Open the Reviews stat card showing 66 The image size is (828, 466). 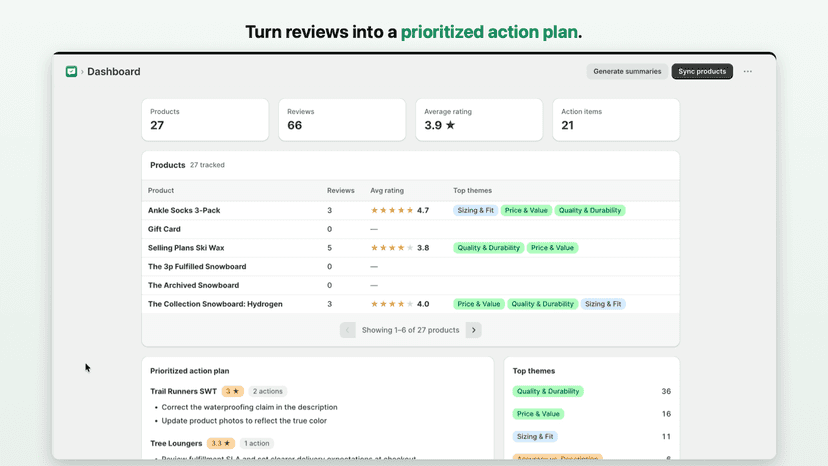point(342,119)
